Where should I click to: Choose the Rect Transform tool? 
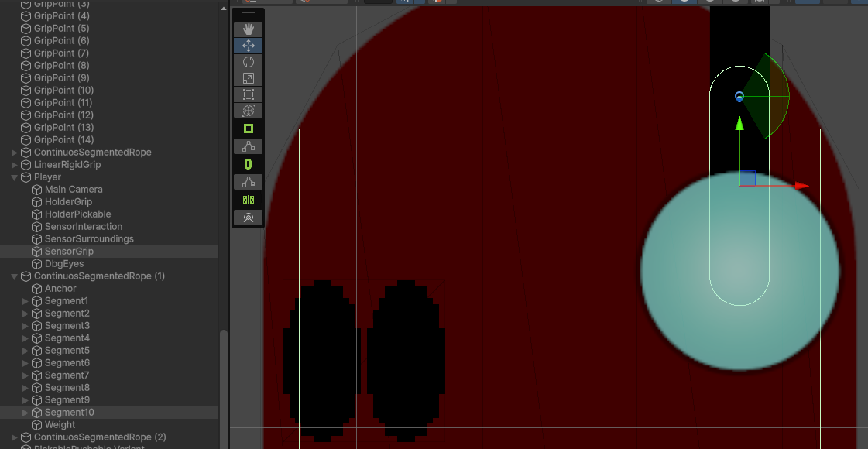[248, 94]
